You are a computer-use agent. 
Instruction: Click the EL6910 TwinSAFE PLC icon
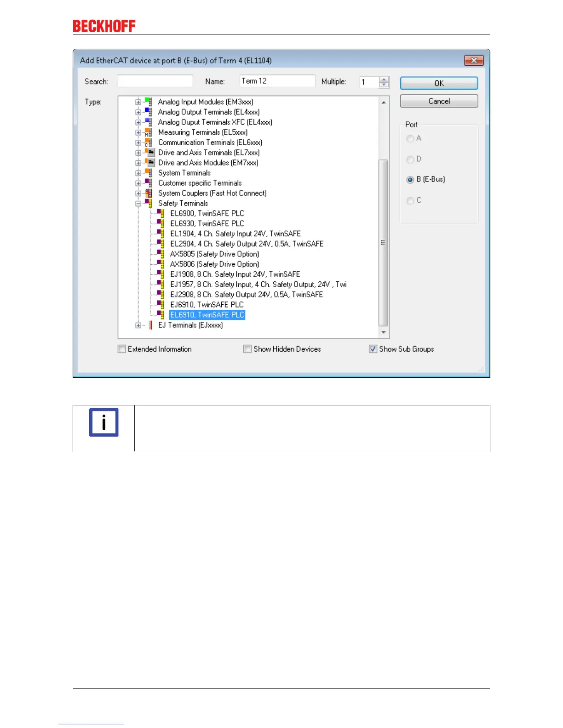click(x=160, y=315)
